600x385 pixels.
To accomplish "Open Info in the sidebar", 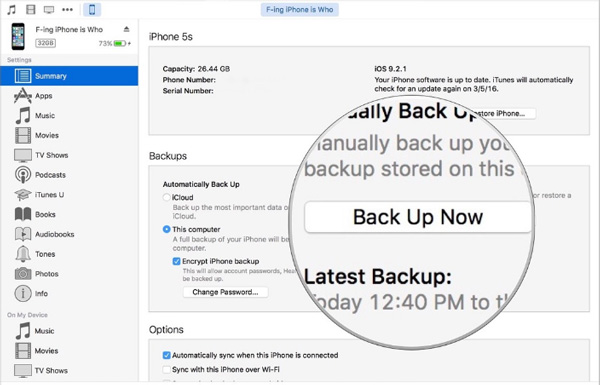I will click(69, 294).
